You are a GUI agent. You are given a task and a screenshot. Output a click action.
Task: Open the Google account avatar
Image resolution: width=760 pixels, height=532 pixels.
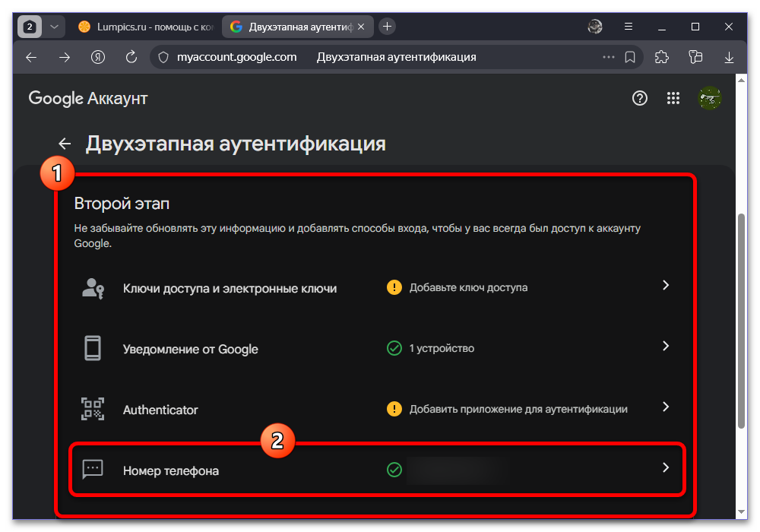[x=710, y=98]
